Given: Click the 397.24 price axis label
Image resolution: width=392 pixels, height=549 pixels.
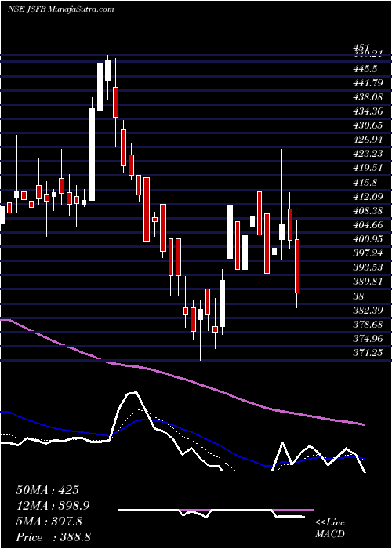Looking at the screenshot, I should click(367, 253).
